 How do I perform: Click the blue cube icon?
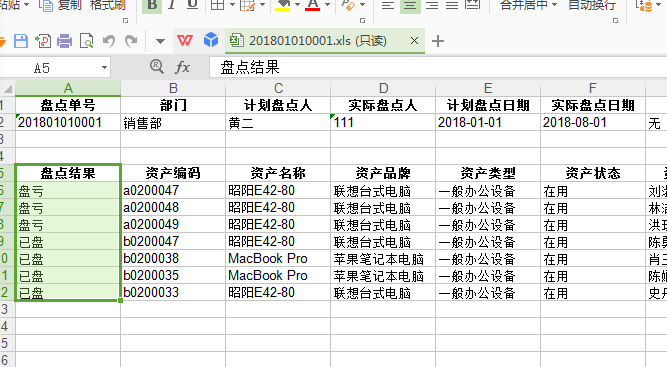[211, 40]
